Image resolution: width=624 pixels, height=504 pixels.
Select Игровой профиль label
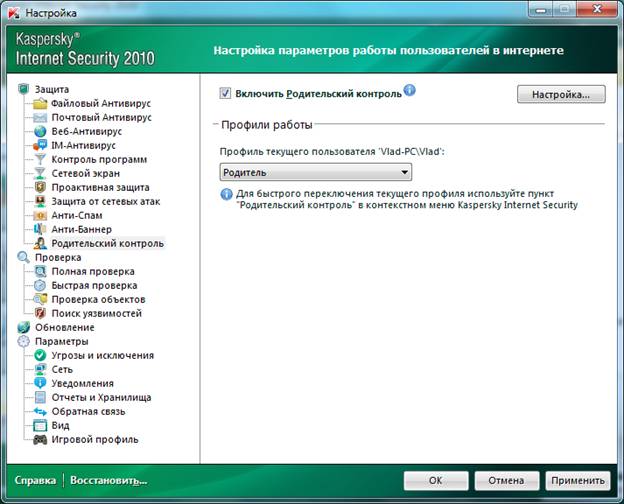(95, 440)
